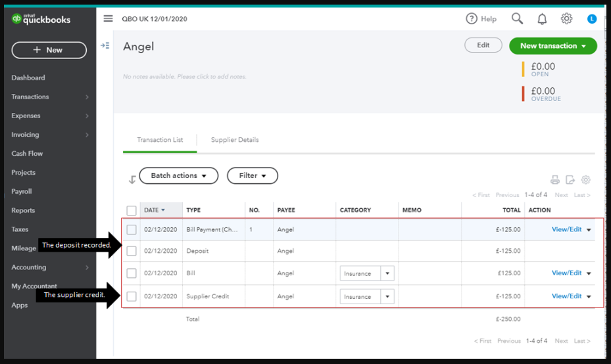Open table settings gear icon
The height and width of the screenshot is (364, 611).
point(585,180)
